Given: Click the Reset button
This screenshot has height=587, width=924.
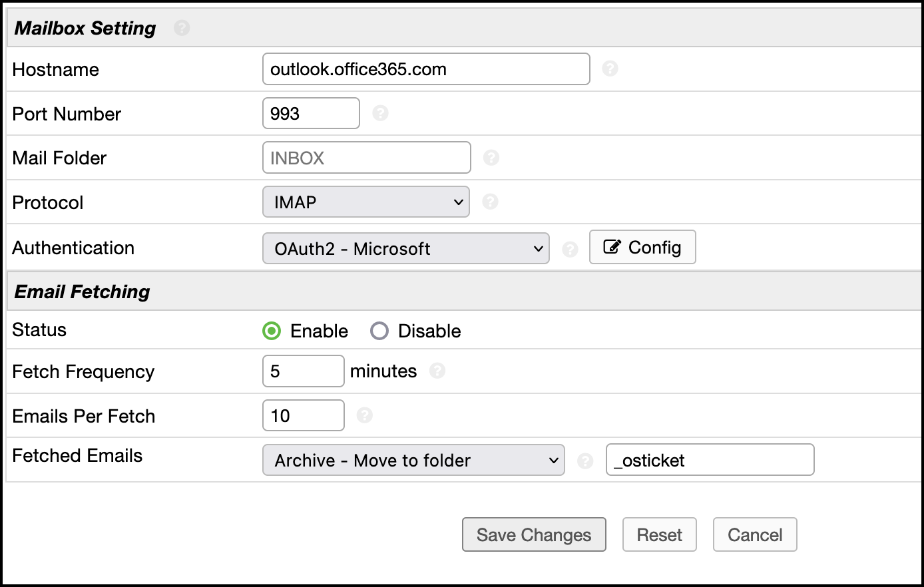Looking at the screenshot, I should click(659, 534).
